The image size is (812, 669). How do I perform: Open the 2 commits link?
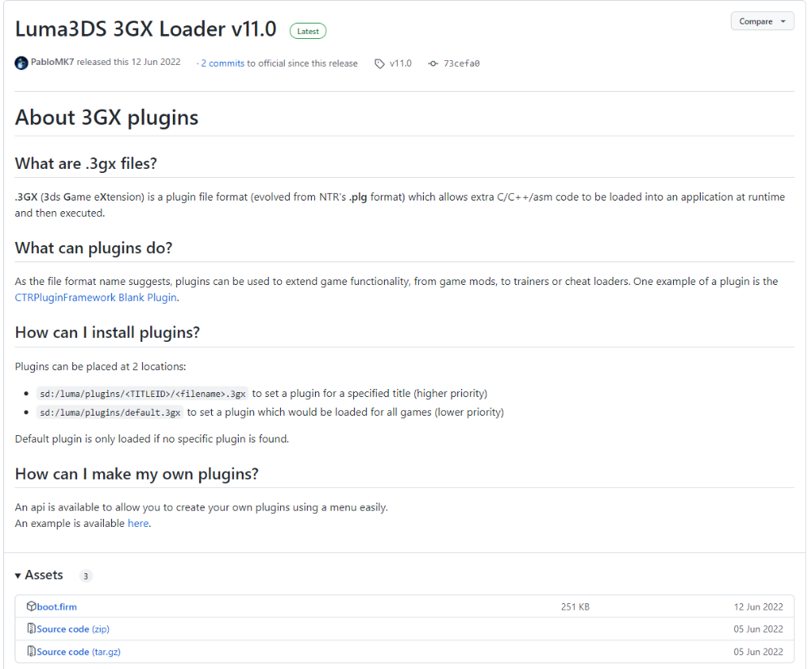tap(222, 63)
